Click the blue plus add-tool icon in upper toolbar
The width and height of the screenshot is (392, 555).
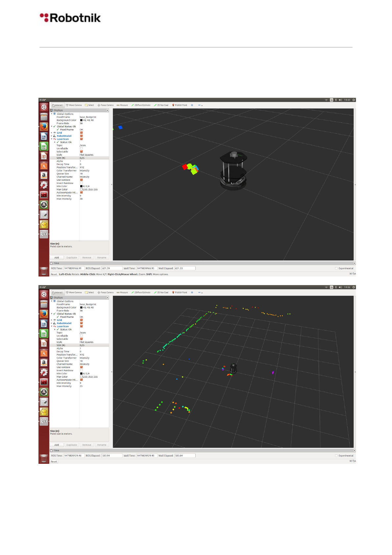tap(192, 105)
